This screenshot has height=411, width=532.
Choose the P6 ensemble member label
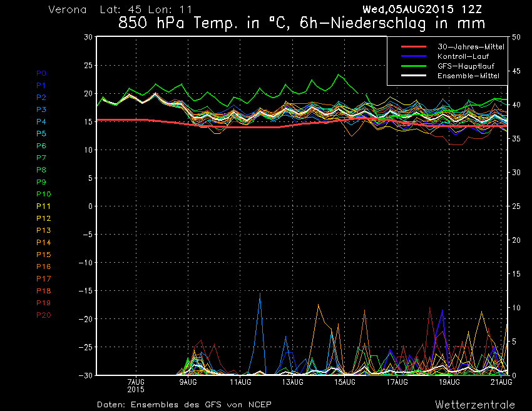[41, 146]
